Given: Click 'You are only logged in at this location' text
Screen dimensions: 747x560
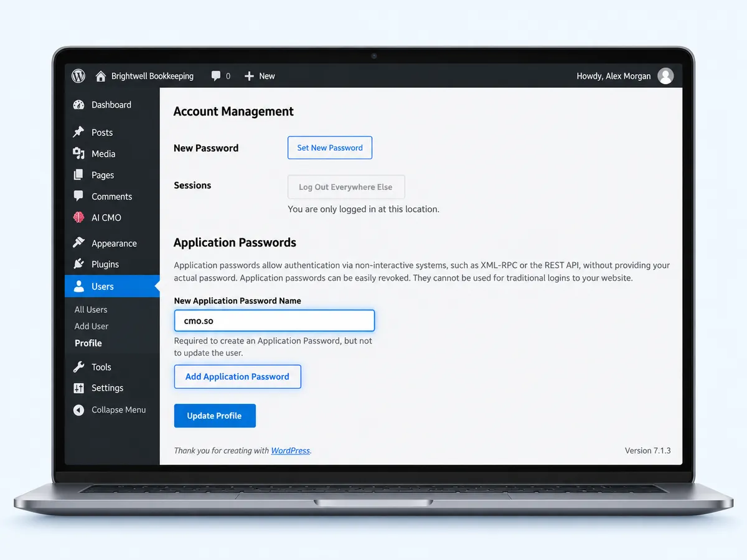Looking at the screenshot, I should (364, 209).
